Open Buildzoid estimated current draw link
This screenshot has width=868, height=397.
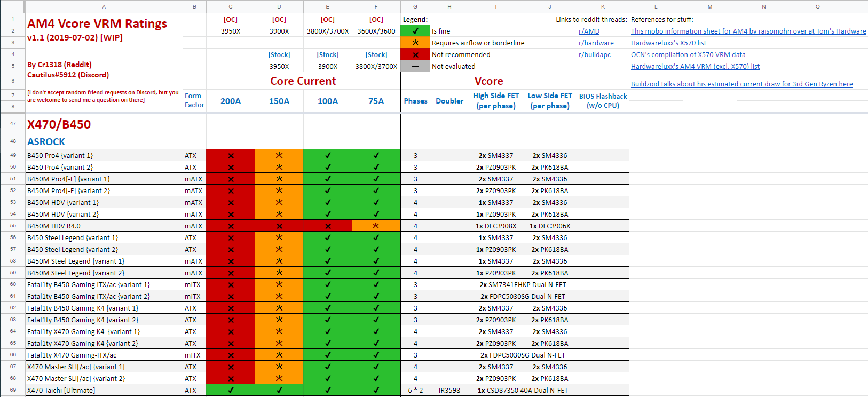coord(741,84)
